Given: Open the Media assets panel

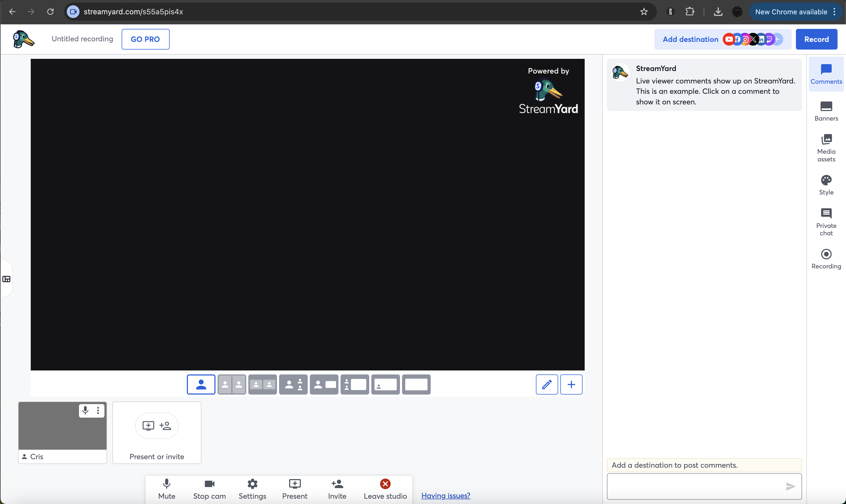Looking at the screenshot, I should pos(826,148).
